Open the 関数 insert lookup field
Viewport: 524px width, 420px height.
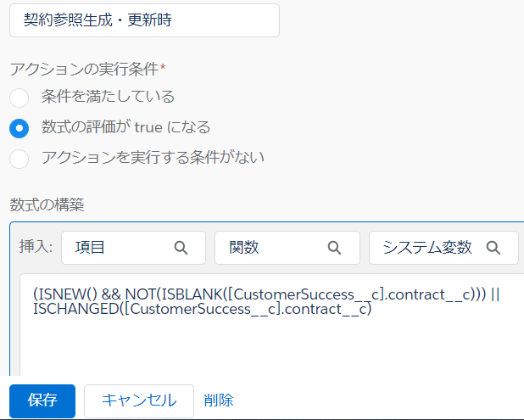[x=287, y=248]
